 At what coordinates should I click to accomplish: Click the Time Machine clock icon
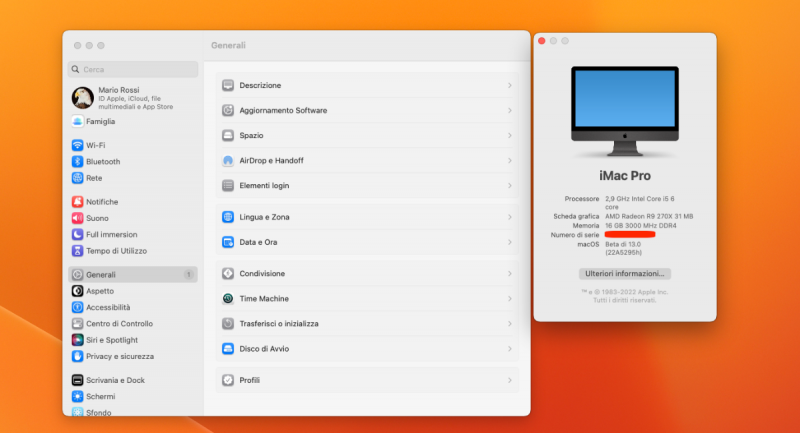(x=228, y=299)
